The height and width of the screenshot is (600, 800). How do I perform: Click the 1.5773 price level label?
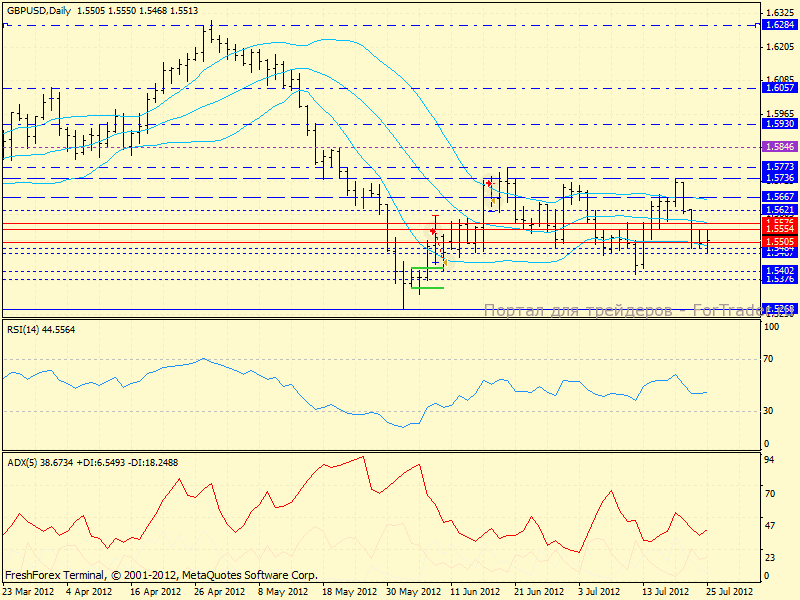779,167
